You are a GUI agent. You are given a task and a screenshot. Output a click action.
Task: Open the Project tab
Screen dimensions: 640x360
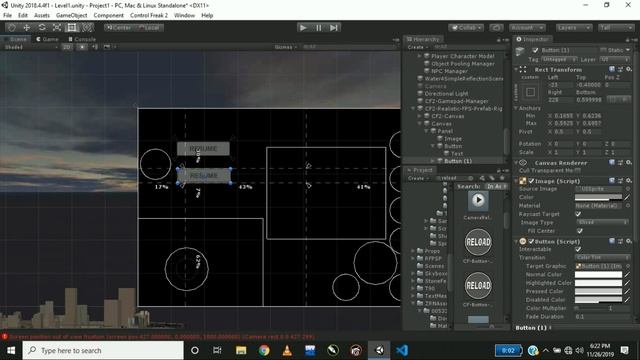coord(420,170)
